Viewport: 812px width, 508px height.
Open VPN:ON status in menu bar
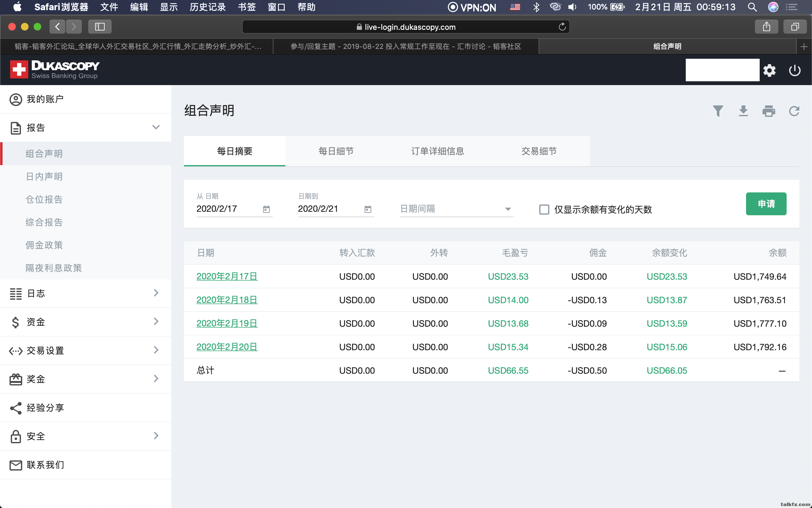click(472, 7)
